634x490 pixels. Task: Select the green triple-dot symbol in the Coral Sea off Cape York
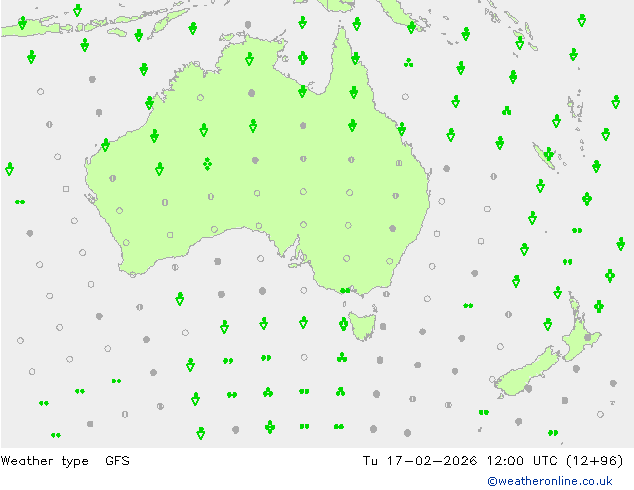408,63
